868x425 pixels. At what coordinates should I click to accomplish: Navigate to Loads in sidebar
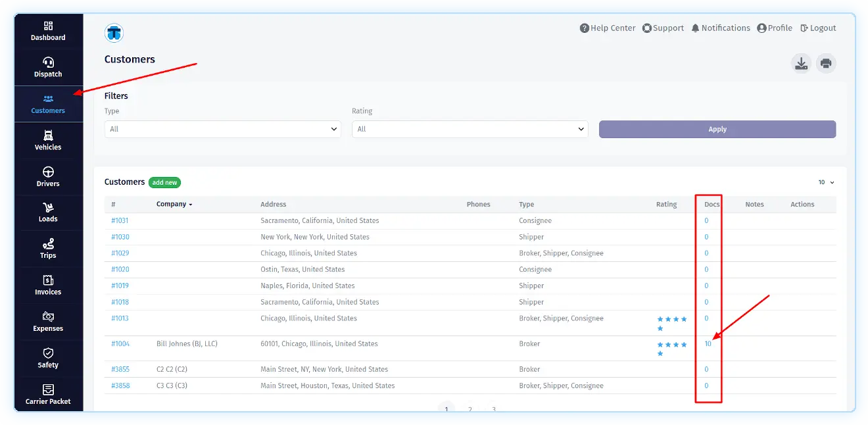coord(48,213)
